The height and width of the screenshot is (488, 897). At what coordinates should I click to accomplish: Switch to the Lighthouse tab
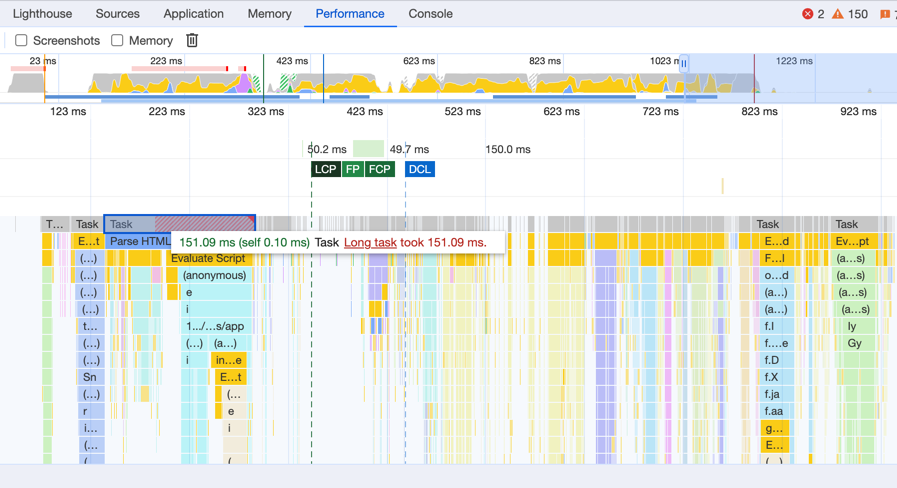(42, 14)
